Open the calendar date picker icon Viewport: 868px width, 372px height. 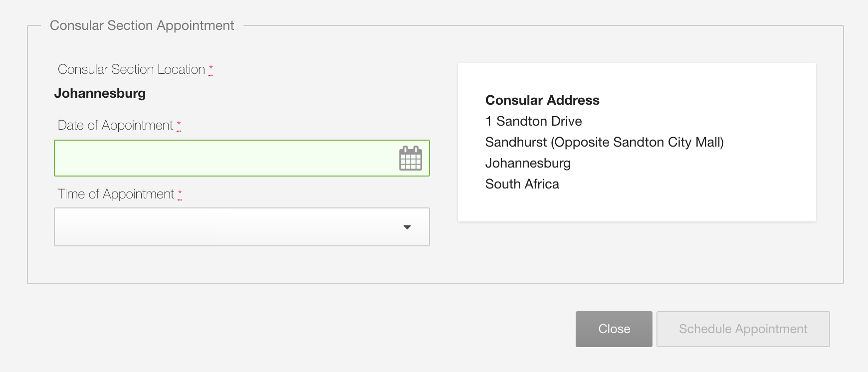pos(411,158)
